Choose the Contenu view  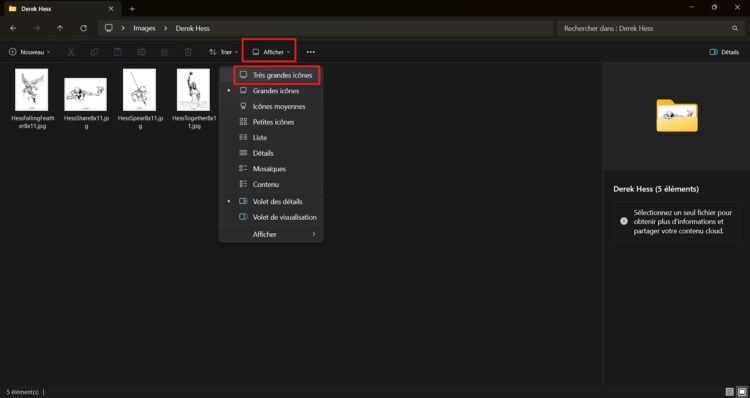(x=271, y=184)
